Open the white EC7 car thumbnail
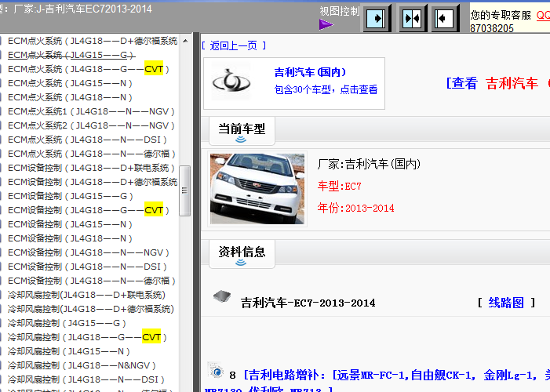 (257, 189)
